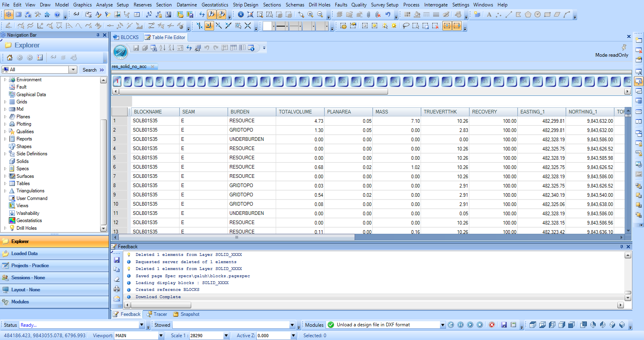Open the Viewport MAIN dropdown
644x340 pixels.
pyautogui.click(x=161, y=336)
